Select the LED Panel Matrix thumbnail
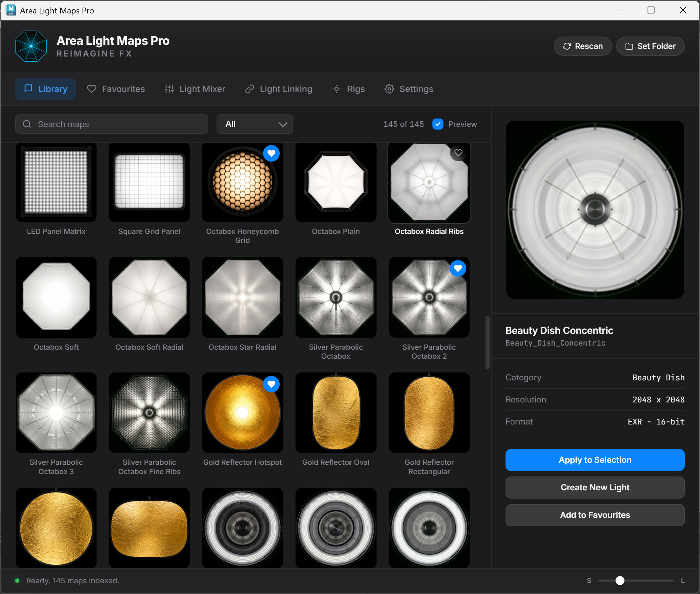700x594 pixels. [56, 182]
